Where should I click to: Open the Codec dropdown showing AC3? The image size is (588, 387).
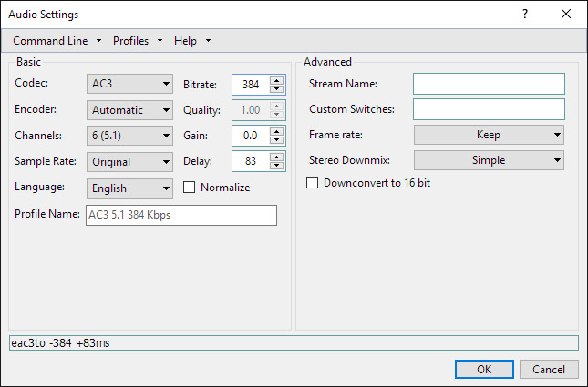click(x=130, y=84)
